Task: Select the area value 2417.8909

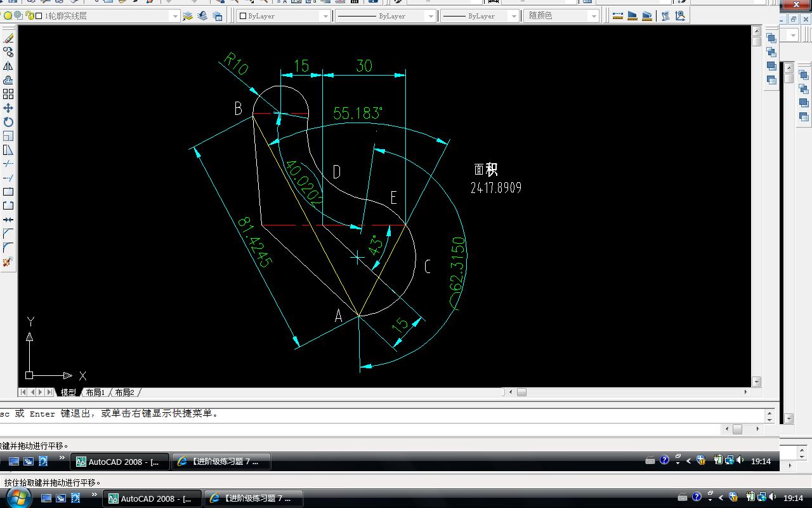Action: [x=496, y=188]
